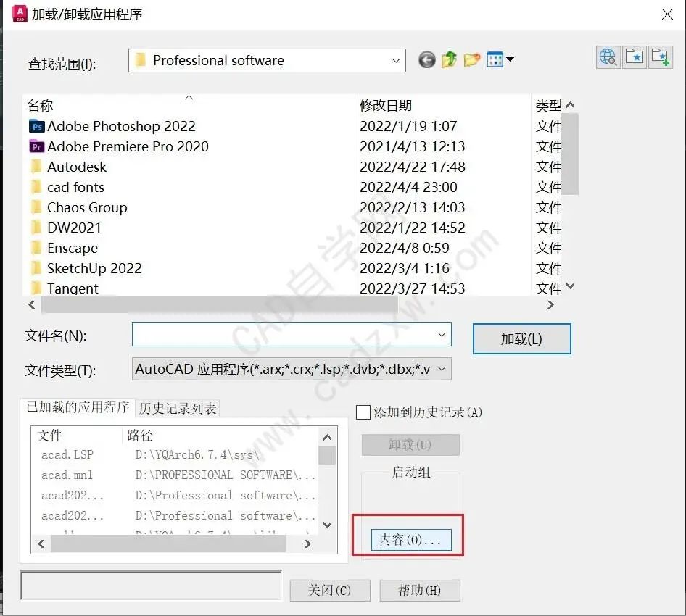
Task: Select the Autodesk folder
Action: tap(68, 167)
